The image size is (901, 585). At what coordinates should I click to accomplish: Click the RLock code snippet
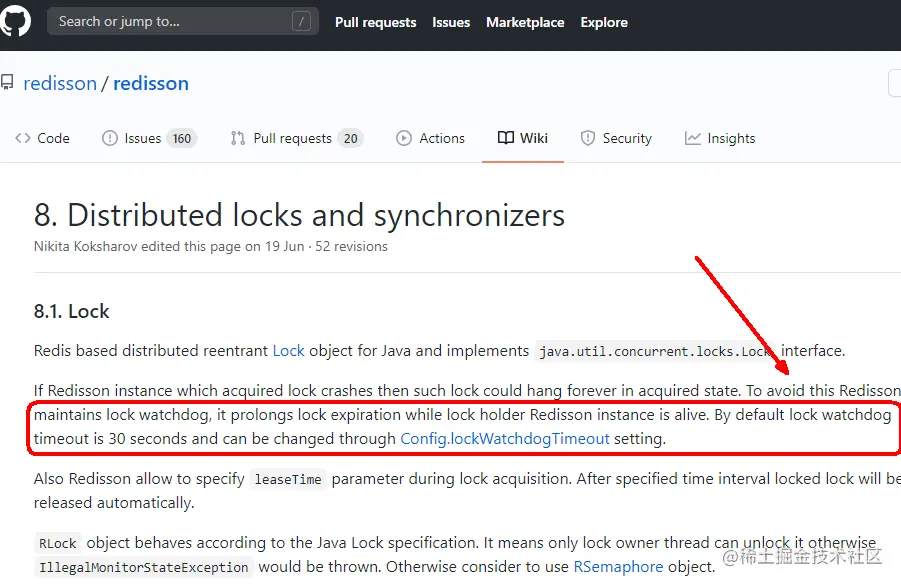[x=57, y=544]
